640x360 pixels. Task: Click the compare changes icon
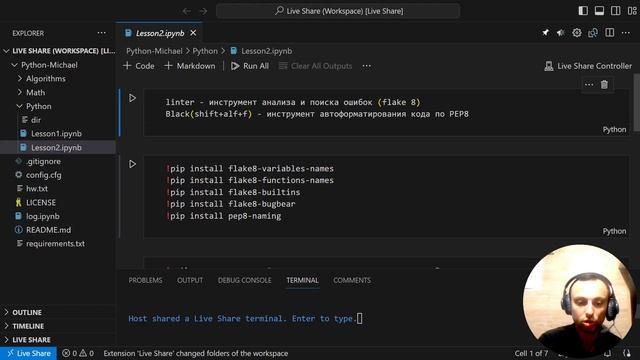pos(593,33)
